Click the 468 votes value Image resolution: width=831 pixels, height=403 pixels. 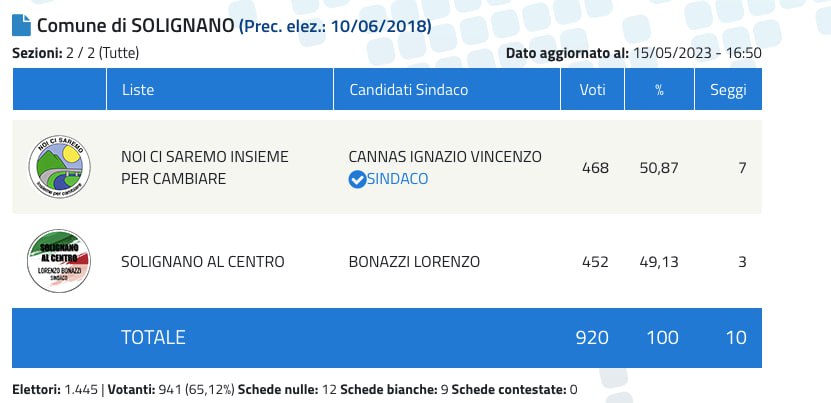[594, 167]
